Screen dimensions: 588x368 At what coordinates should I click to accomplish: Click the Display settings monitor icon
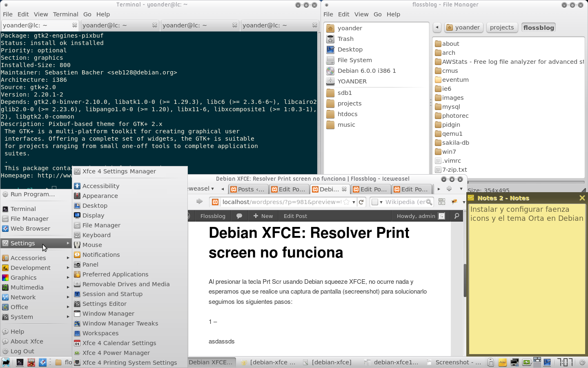77,215
